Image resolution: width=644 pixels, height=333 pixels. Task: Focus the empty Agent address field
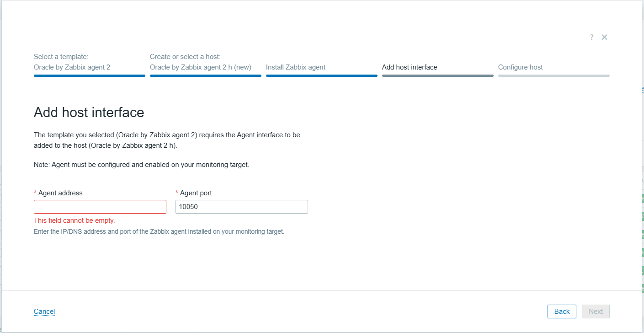tap(100, 207)
